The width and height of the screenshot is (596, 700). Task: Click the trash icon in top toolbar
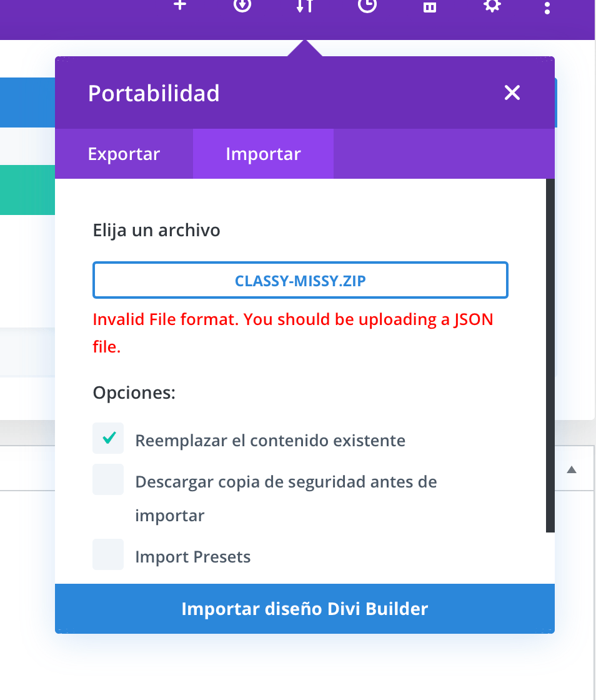pos(430,6)
